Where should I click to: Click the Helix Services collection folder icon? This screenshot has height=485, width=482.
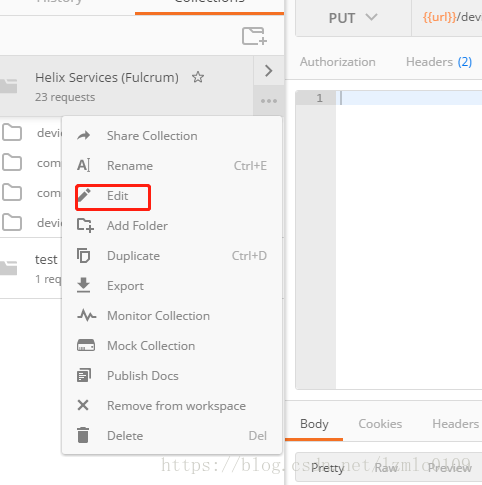point(8,86)
